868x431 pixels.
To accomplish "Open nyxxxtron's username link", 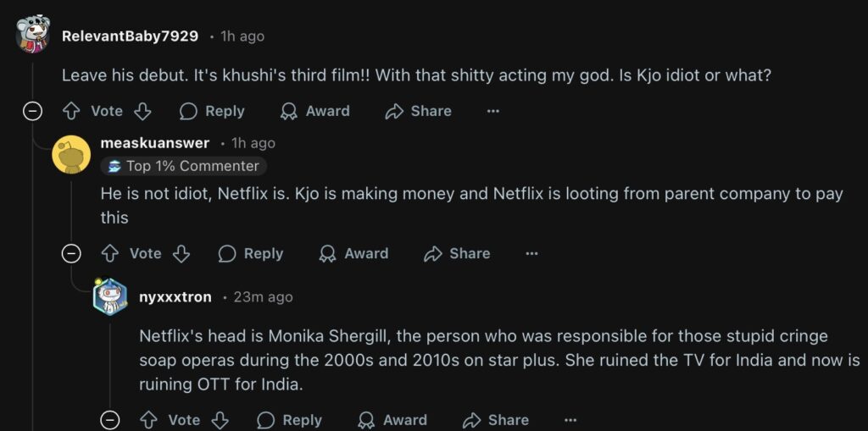I will 175,297.
